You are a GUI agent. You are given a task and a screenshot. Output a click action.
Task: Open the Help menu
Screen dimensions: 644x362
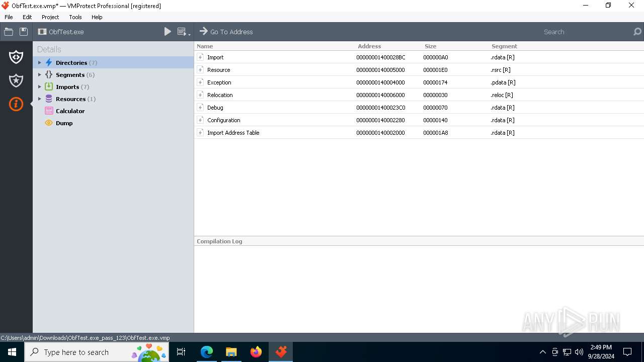click(x=97, y=17)
